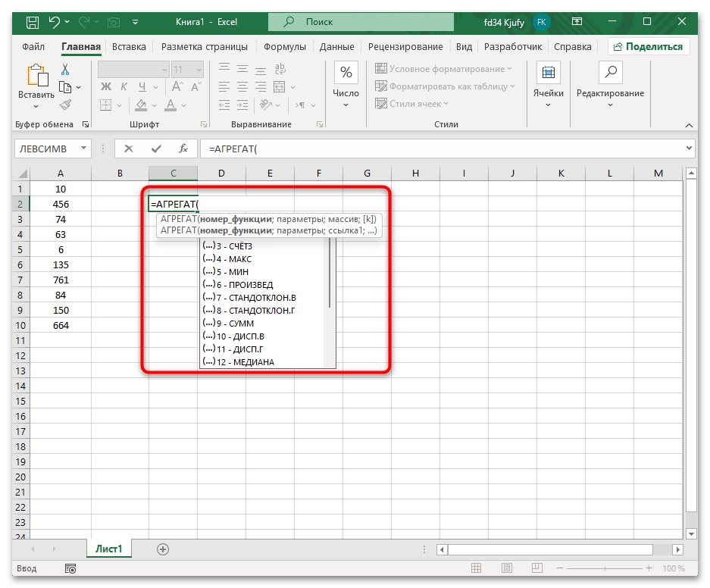The image size is (710, 588).
Task: Decrease indent icon
Action: click(x=224, y=105)
